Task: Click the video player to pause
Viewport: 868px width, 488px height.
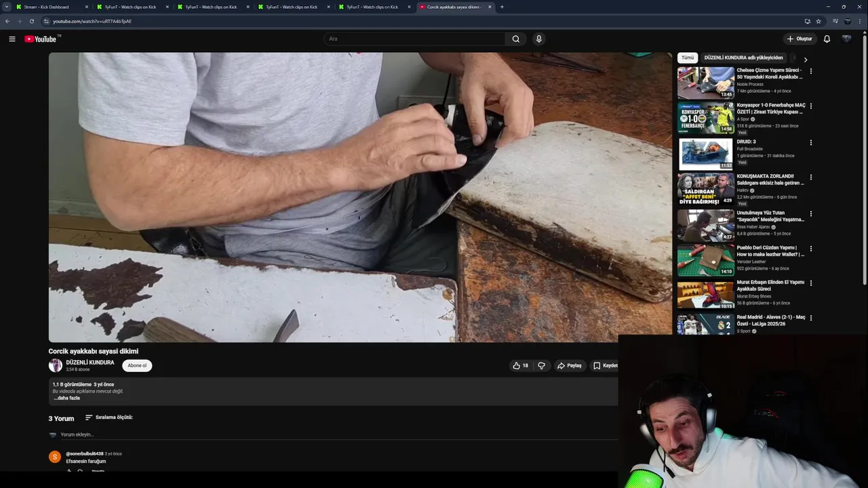Action: coord(360,197)
